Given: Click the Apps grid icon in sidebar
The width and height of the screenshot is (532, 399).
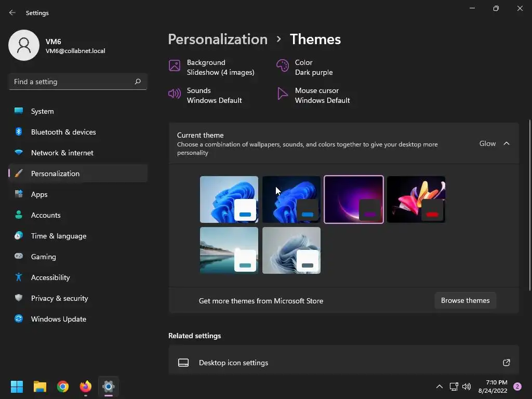Looking at the screenshot, I should point(19,194).
